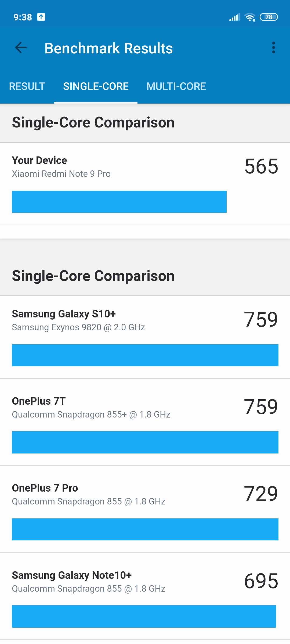
Task: Tap the cellular signal strength icon
Action: tap(234, 17)
